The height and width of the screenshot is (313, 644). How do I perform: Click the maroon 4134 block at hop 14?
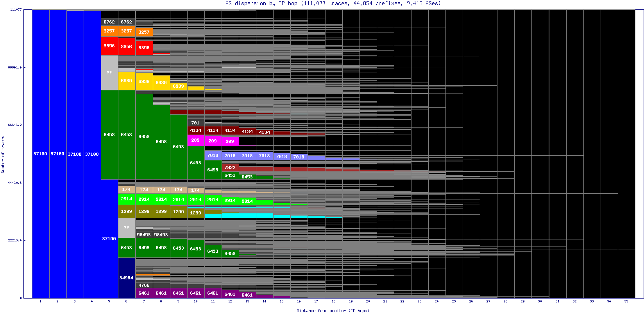(x=264, y=132)
